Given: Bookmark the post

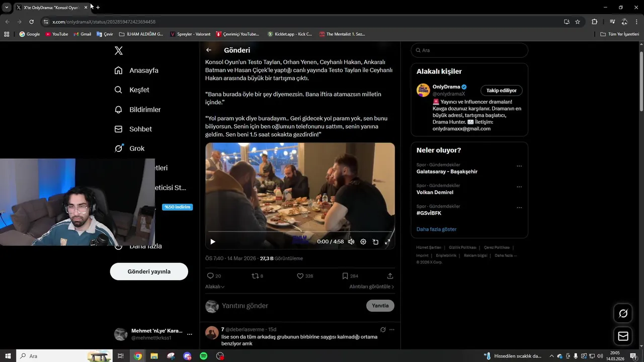Looking at the screenshot, I should 345,276.
